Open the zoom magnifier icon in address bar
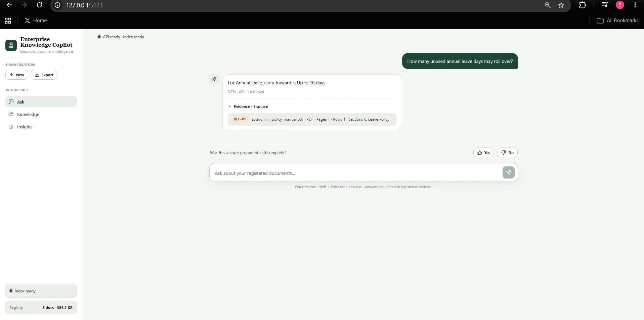 (548, 5)
